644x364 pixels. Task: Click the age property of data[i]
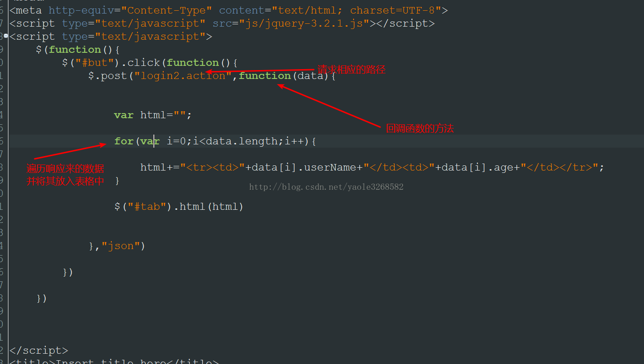[x=504, y=167]
